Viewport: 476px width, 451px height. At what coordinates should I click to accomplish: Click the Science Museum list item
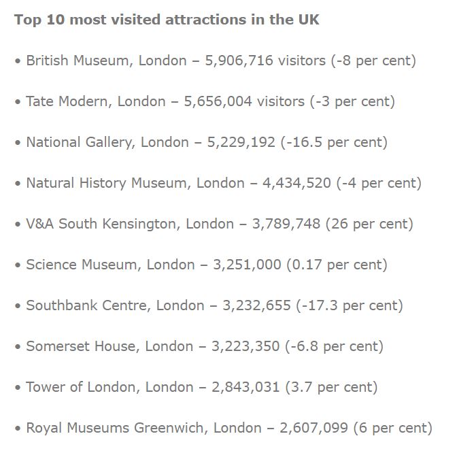coord(201,265)
